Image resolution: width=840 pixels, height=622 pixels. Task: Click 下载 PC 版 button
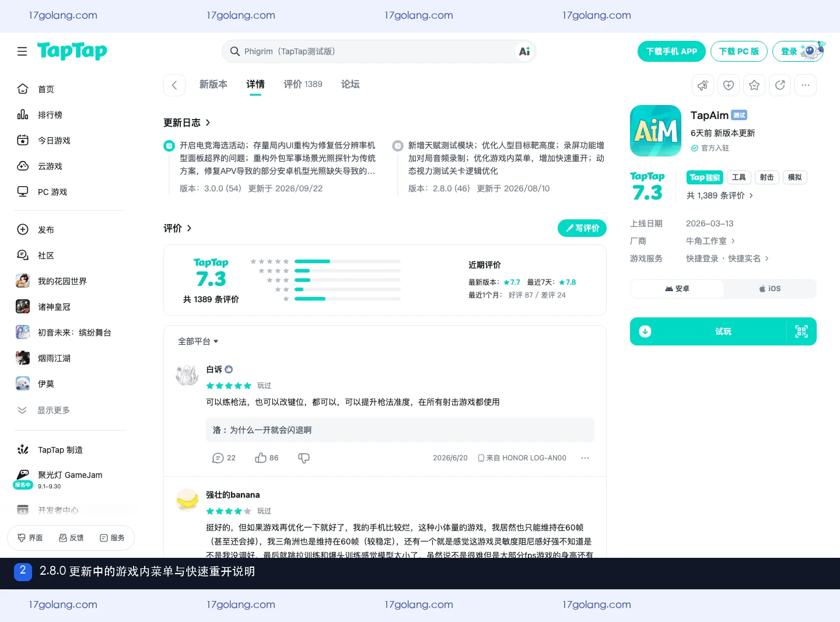[x=739, y=51]
